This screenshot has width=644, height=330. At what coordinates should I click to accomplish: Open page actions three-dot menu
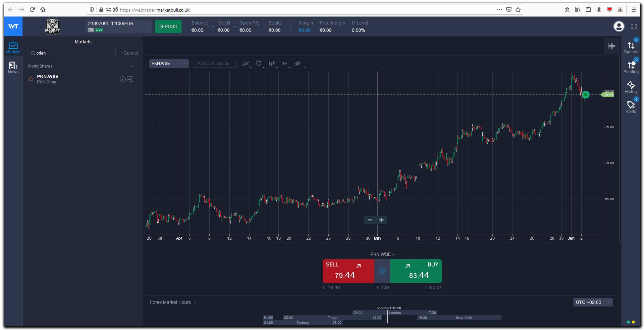[500, 10]
